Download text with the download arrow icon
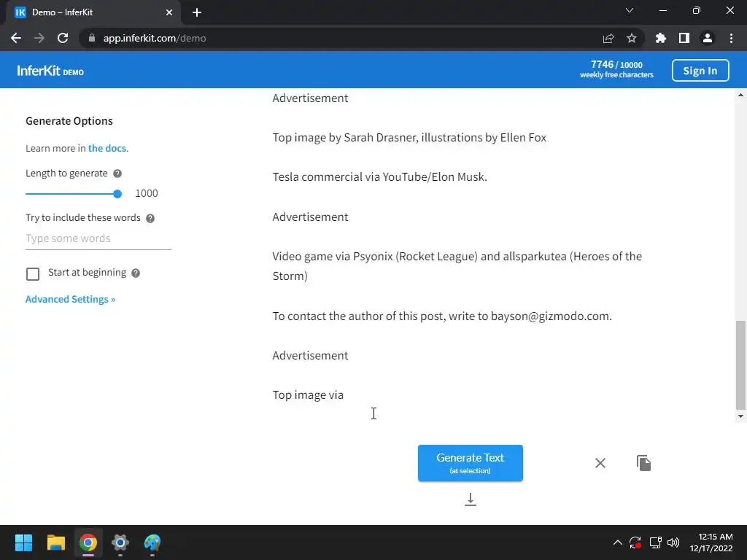Screen dimensions: 747x560 (x=471, y=499)
